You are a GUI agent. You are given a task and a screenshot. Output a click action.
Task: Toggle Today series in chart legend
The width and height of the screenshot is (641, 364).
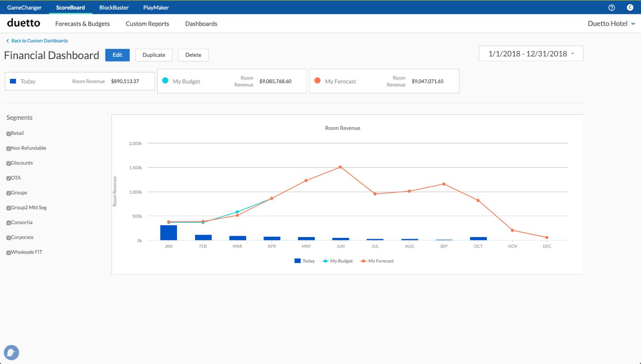[x=304, y=261]
